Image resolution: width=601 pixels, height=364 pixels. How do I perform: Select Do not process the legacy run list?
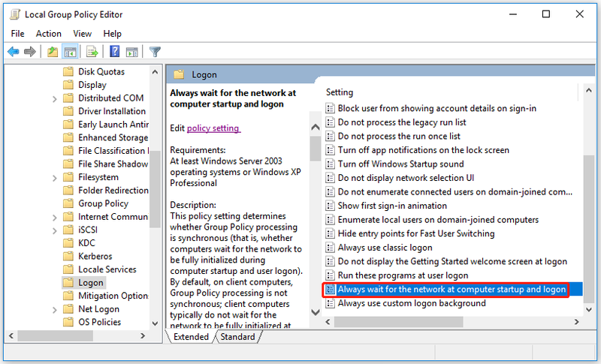402,122
